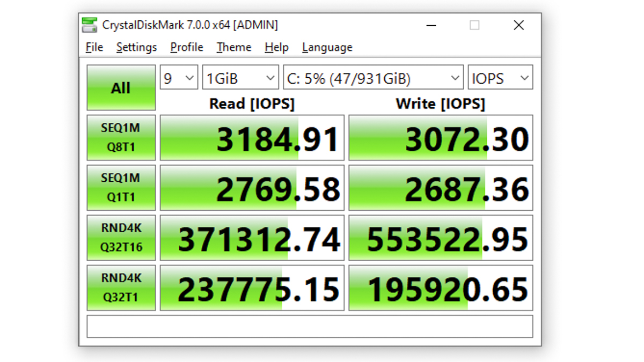
Task: Click the RND4K Q32T1 write value 195920.65
Action: point(441,287)
